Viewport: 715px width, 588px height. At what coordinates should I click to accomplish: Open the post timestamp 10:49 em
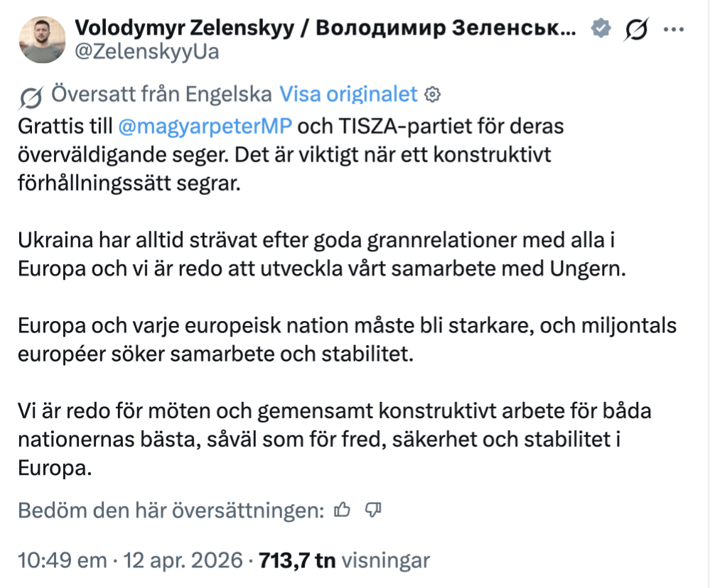(62, 560)
